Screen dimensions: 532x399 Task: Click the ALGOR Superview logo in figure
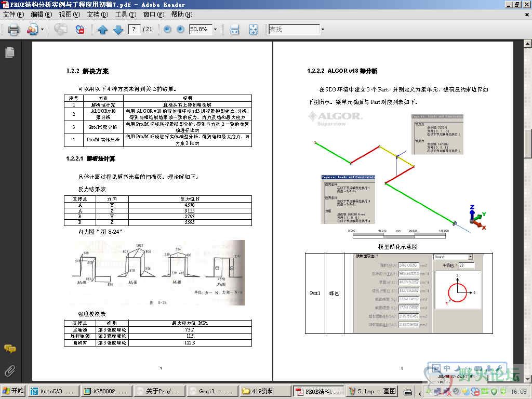coord(335,118)
